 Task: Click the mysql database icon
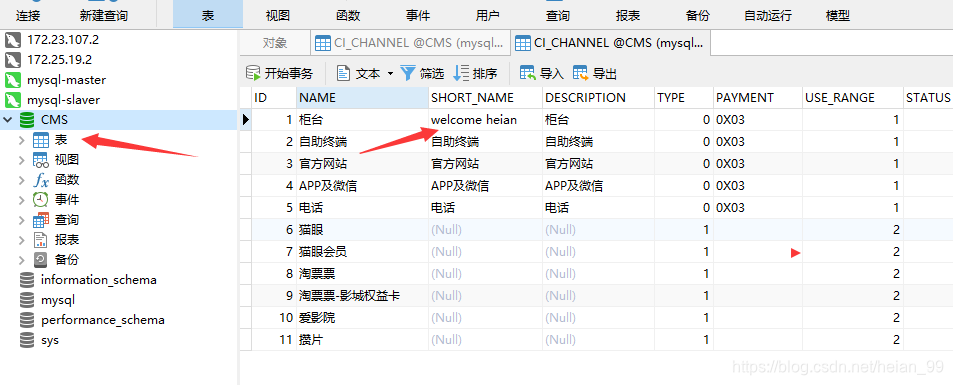pos(27,300)
